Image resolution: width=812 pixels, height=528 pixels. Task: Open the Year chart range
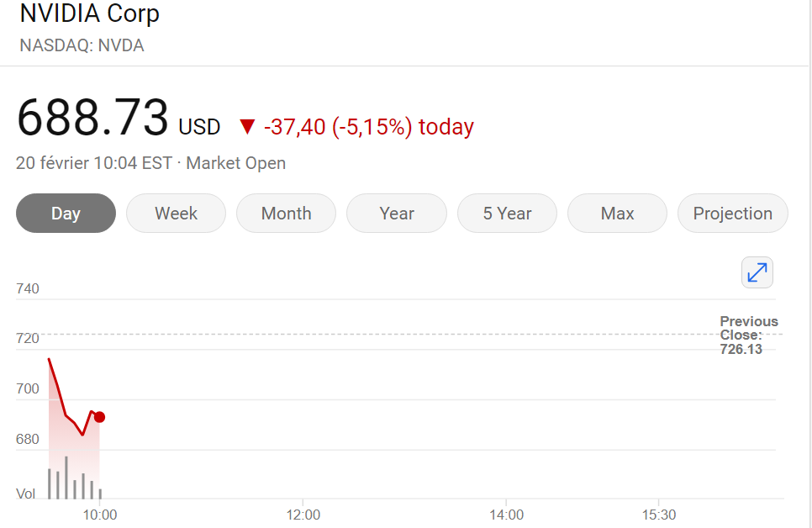point(396,214)
